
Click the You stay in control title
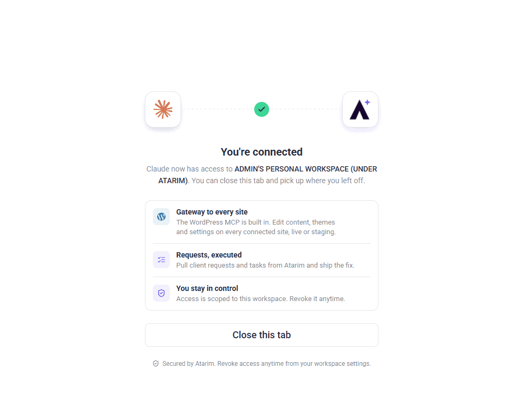point(208,288)
